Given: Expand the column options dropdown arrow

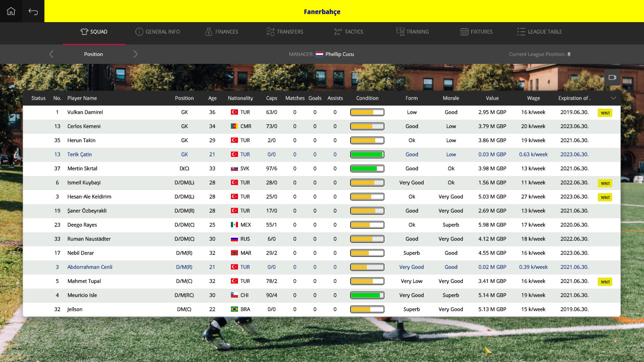Looking at the screenshot, I should pyautogui.click(x=613, y=98).
